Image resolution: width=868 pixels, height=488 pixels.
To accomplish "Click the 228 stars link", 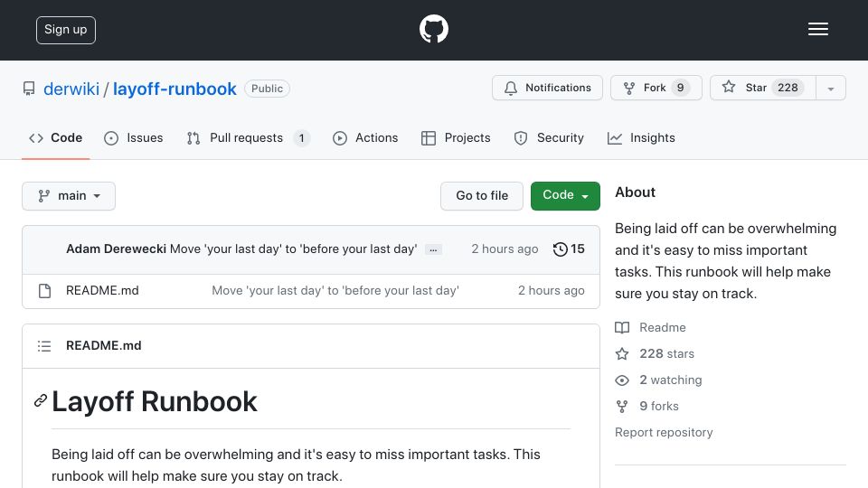I will pos(655,353).
